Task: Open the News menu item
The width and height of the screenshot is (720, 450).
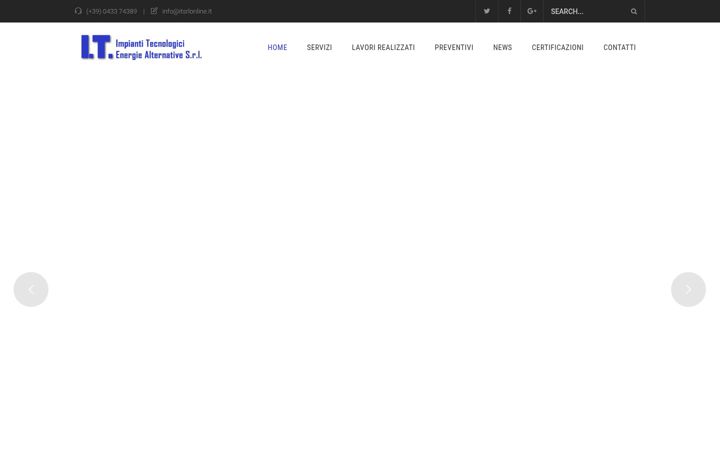Action: coord(502,47)
